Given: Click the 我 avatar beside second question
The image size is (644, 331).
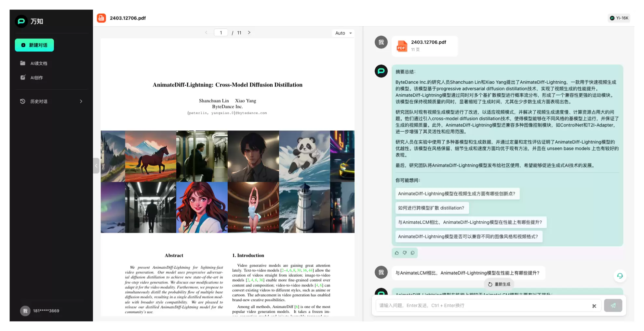Looking at the screenshot, I should (381, 272).
